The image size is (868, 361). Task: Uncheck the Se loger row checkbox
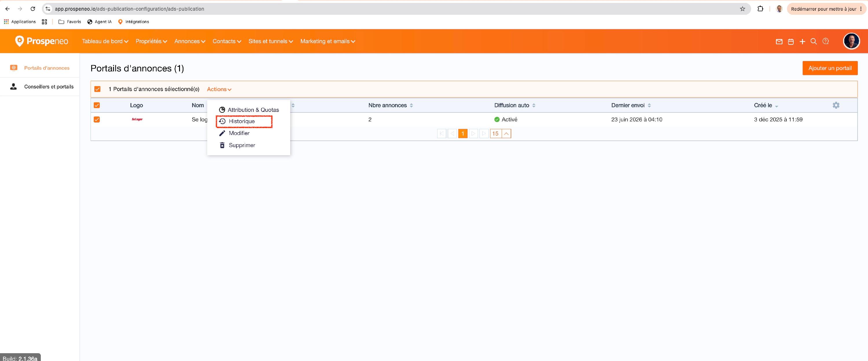click(x=97, y=119)
